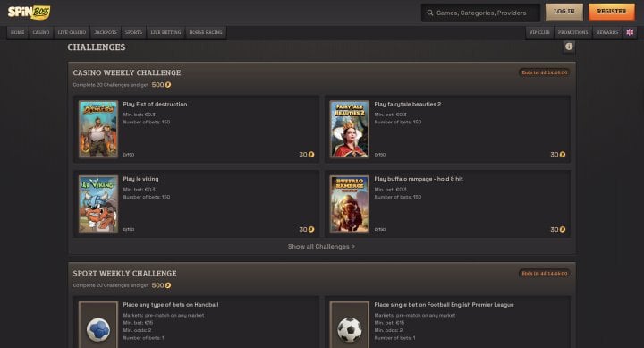Open Fist of destruction game thumbnail
The width and height of the screenshot is (644, 348).
pyautogui.click(x=98, y=129)
